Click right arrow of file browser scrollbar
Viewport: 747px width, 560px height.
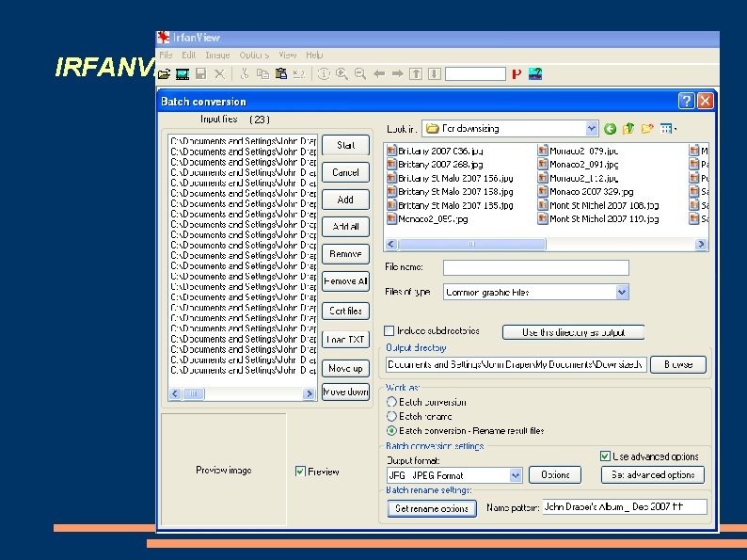(x=700, y=244)
